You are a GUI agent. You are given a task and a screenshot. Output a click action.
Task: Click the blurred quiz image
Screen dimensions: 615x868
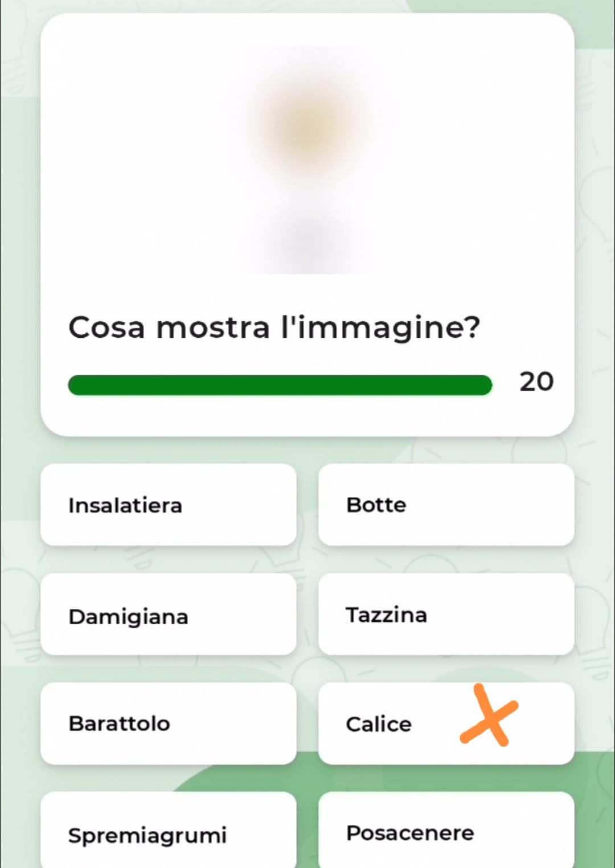(x=307, y=160)
